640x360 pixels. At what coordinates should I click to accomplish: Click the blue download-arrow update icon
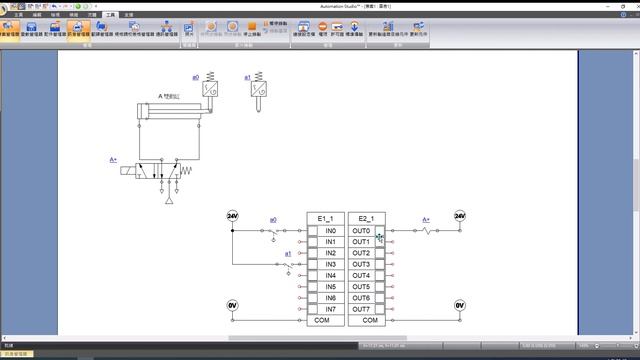tap(354, 29)
